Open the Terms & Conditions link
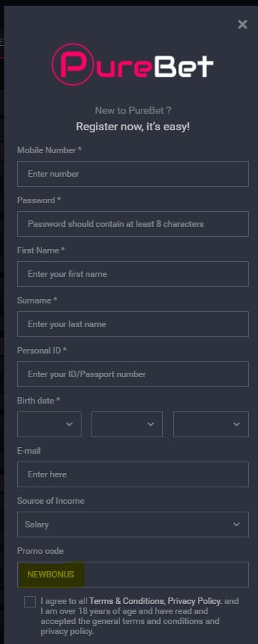The height and width of the screenshot is (644, 258). [126, 601]
